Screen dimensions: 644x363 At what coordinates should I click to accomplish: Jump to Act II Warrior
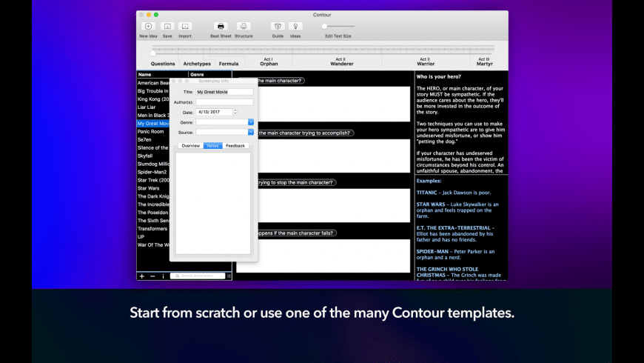click(426, 61)
